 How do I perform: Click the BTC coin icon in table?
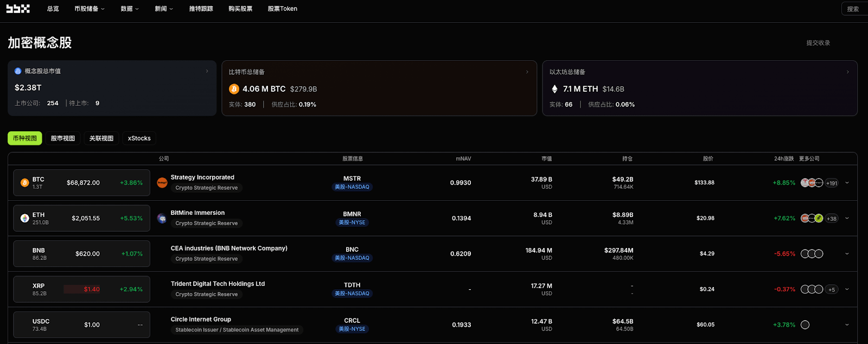pyautogui.click(x=24, y=183)
